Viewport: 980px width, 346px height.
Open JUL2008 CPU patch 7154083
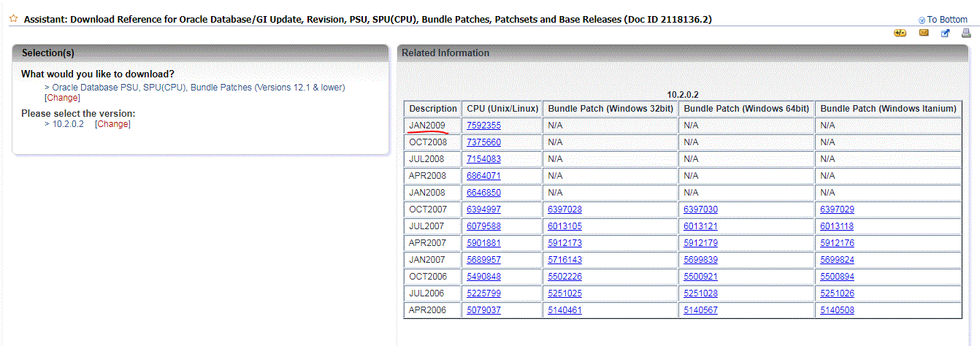pyautogui.click(x=483, y=159)
